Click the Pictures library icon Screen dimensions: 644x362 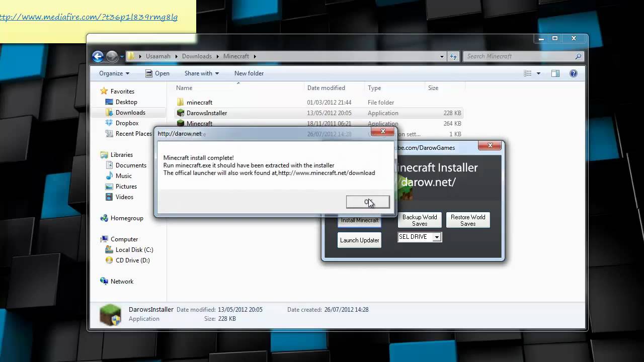(x=110, y=187)
